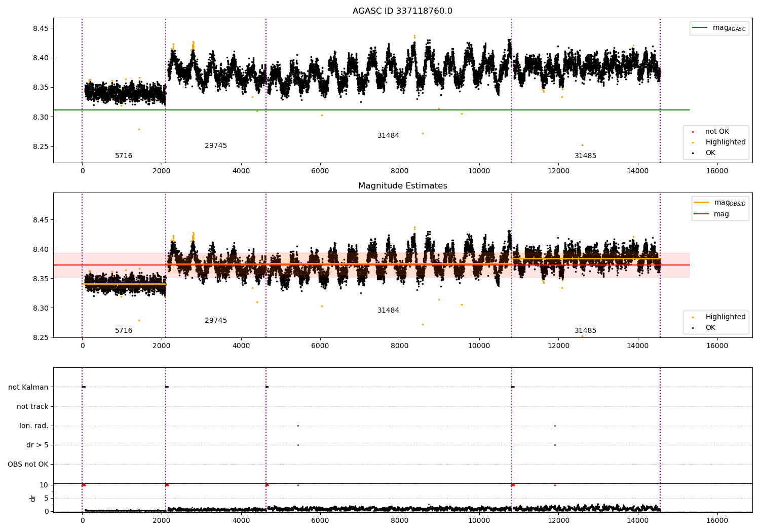Image resolution: width=760 pixels, height=532 pixels.
Task: Click the title "AGASC ID 337118760.0"
Action: click(402, 11)
